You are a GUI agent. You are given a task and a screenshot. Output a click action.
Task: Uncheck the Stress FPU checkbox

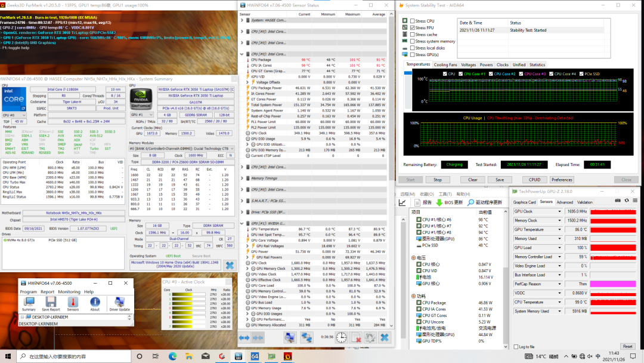pyautogui.click(x=413, y=28)
